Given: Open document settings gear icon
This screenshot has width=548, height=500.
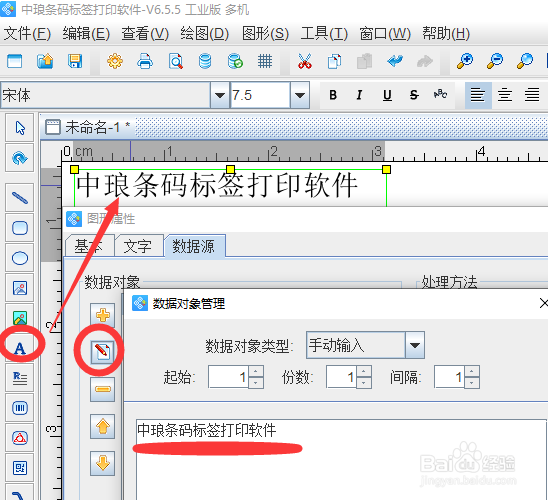Looking at the screenshot, I should pos(115,61).
